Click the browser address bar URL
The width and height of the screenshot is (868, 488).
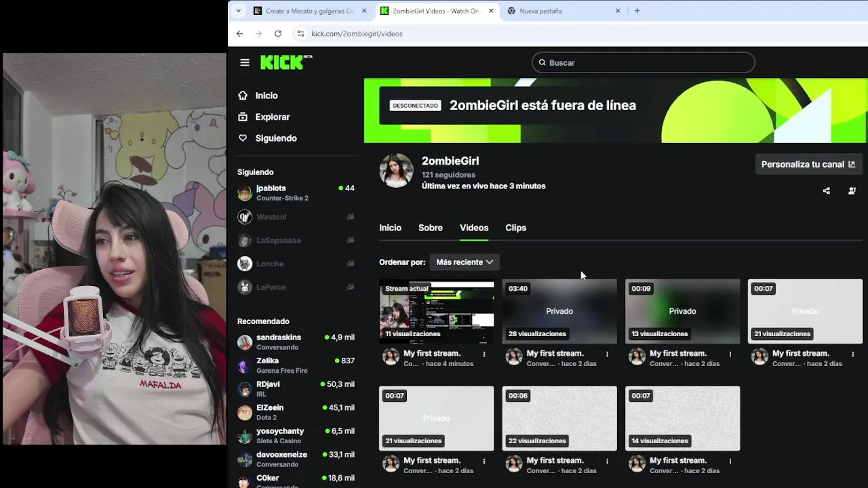[357, 33]
